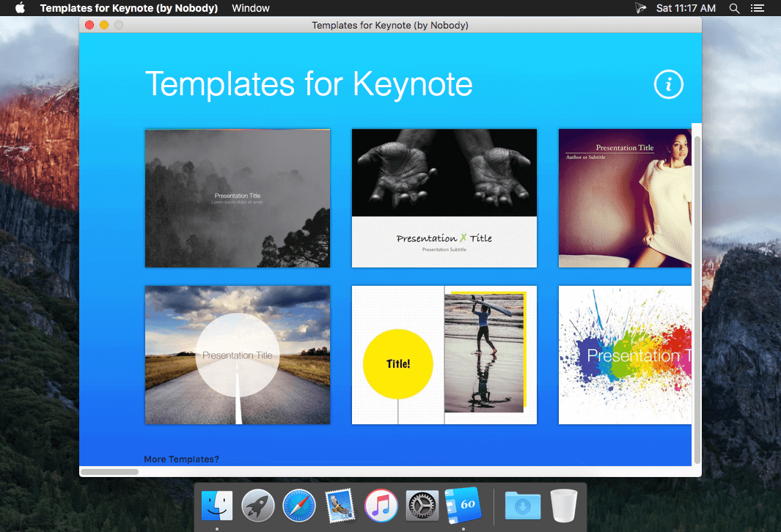Screen dimensions: 781x532
Task: Minimize the window with the yellow button
Action: [104, 25]
